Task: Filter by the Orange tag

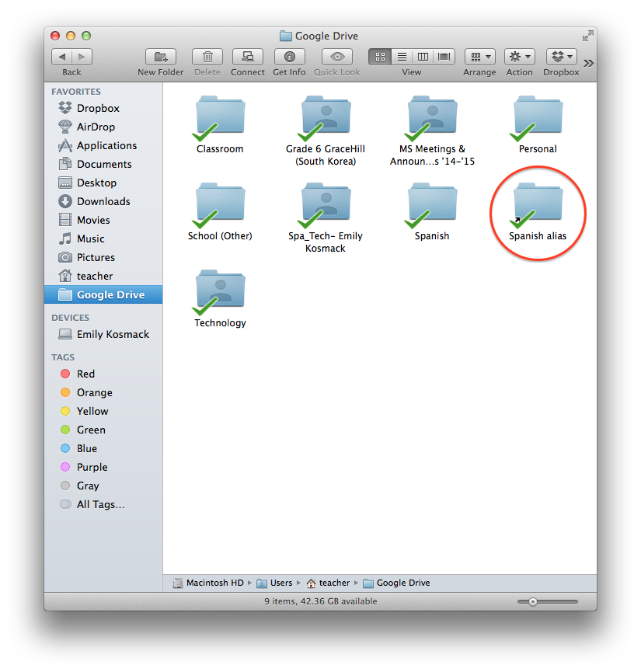Action: pos(103,392)
